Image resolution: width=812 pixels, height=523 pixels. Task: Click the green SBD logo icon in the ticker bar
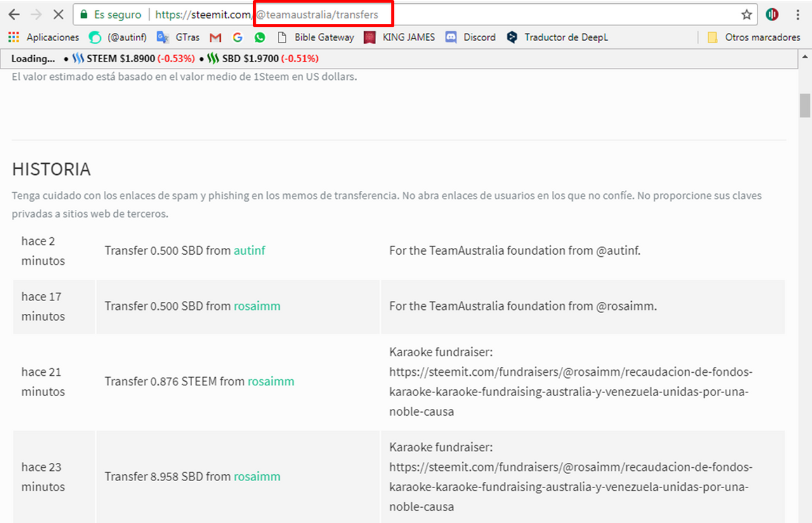(214, 59)
